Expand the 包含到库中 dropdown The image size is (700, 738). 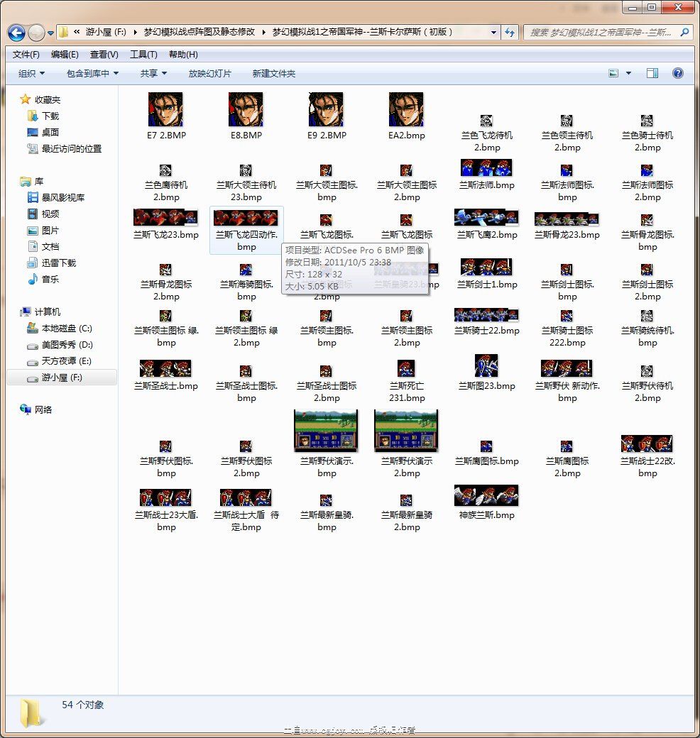pyautogui.click(x=92, y=73)
